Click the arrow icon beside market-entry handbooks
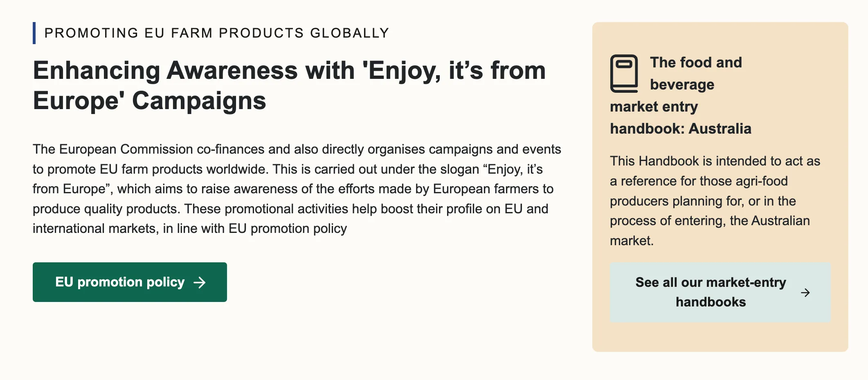This screenshot has height=380, width=868. click(805, 293)
